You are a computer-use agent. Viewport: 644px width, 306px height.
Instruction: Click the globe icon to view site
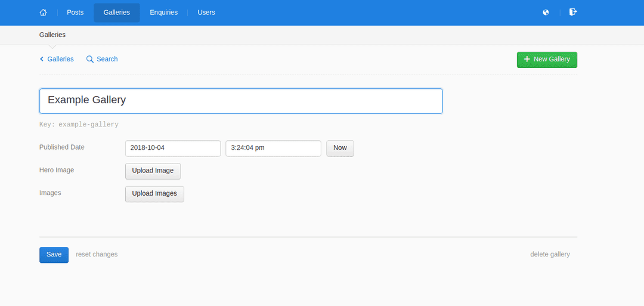[546, 13]
